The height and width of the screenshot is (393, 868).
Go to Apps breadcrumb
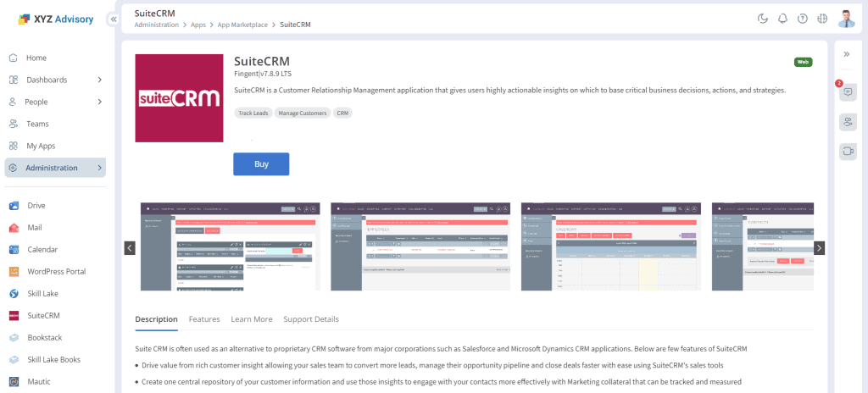click(198, 25)
